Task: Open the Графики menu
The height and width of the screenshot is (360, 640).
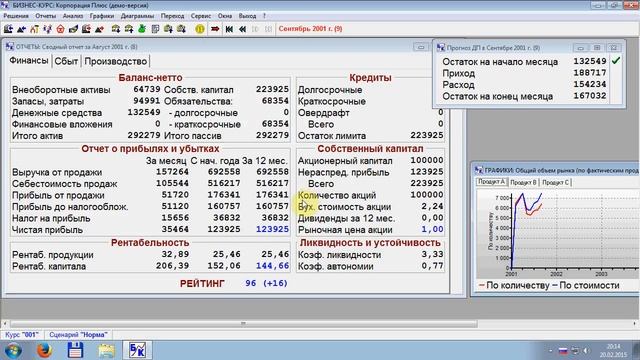Action: (102, 16)
